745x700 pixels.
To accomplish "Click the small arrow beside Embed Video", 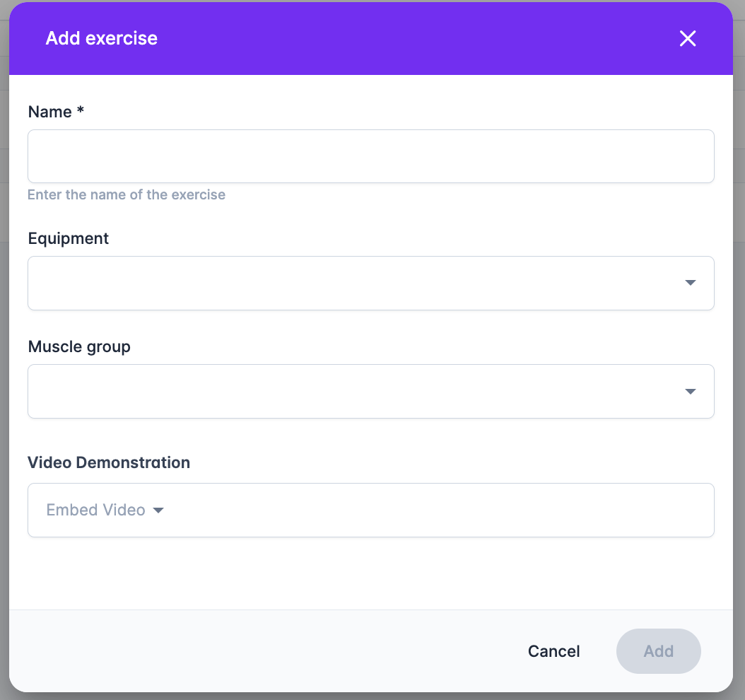I will (158, 511).
